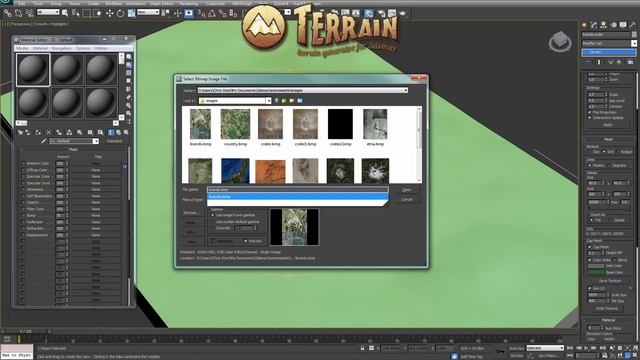640x360 pixels.
Task: Select the Select and Link tool
Action: pos(7,13)
